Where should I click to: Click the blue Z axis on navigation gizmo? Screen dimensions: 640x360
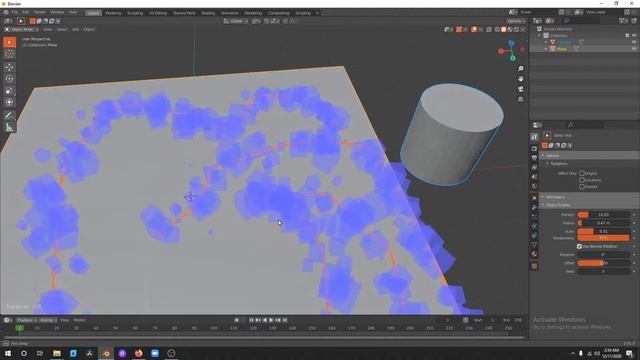pos(511,42)
